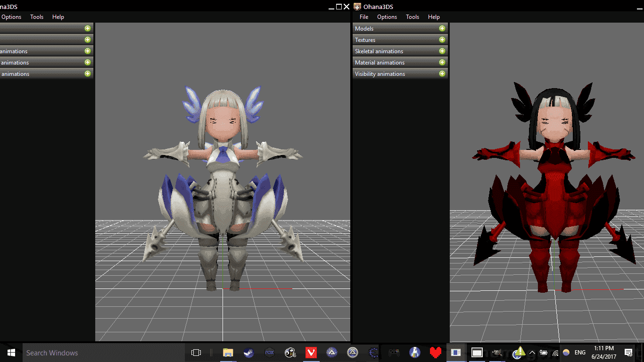
Task: Open the Nox taskbar icon
Action: tap(269, 353)
